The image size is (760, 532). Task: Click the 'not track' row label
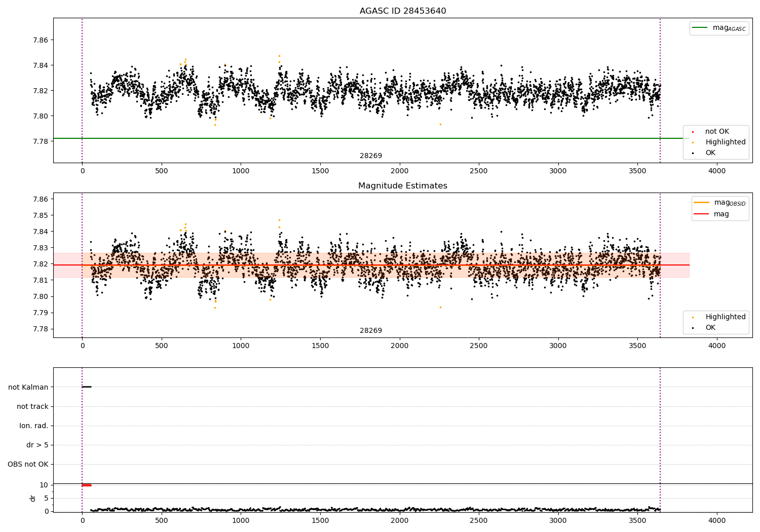click(32, 407)
